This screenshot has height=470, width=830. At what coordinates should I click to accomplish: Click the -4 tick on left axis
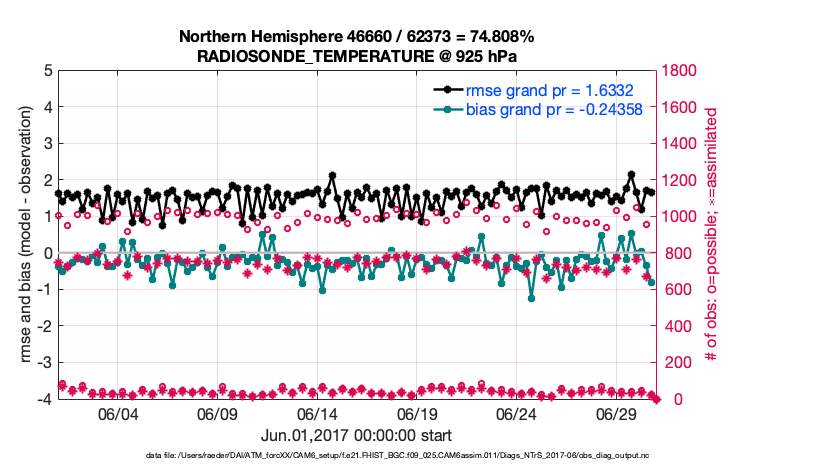(44, 399)
